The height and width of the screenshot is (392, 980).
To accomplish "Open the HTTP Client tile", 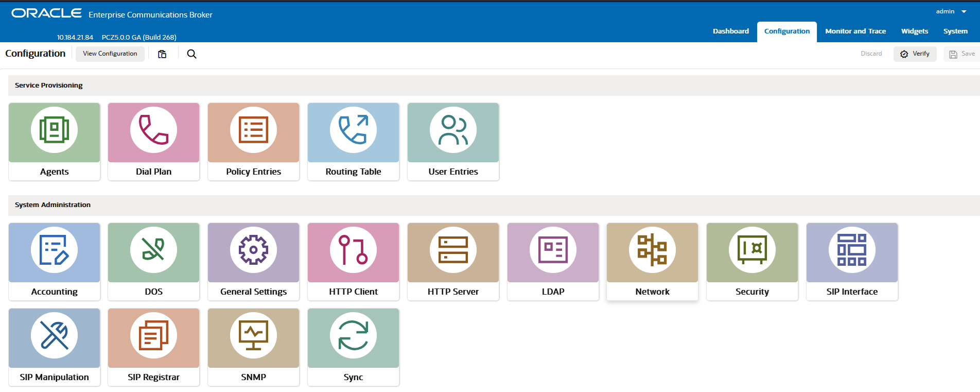I will (x=354, y=262).
